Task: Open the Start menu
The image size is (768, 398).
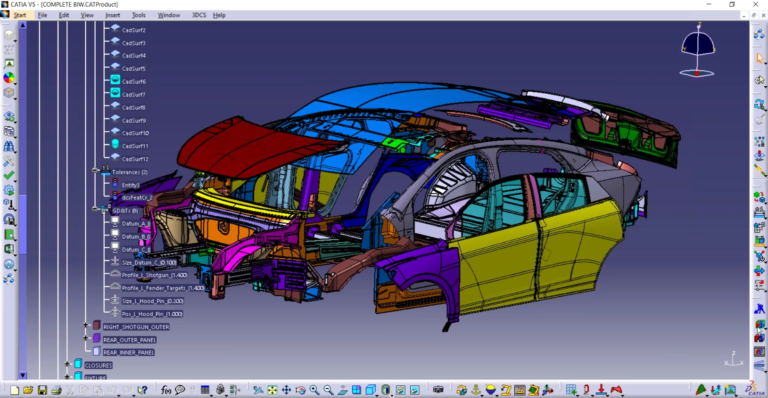Action: (20, 15)
